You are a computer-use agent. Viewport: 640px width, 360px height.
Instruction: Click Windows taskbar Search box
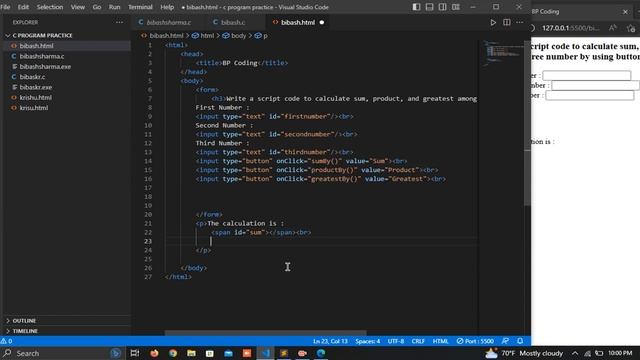[x=61, y=353]
